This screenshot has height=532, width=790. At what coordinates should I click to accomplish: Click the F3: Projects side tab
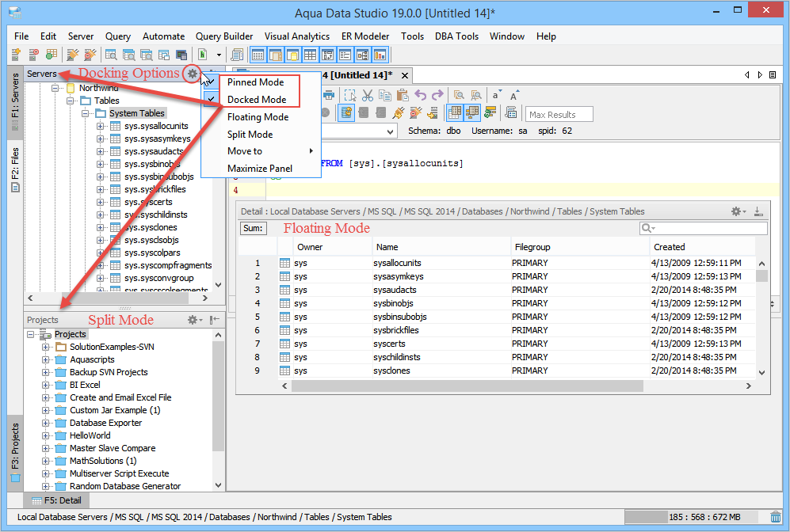[x=15, y=452]
